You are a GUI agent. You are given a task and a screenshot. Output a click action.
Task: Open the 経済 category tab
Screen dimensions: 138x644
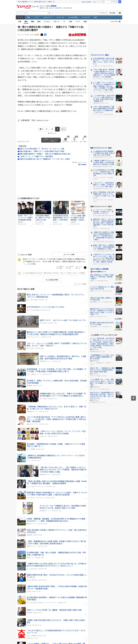pyautogui.click(x=39, y=21)
